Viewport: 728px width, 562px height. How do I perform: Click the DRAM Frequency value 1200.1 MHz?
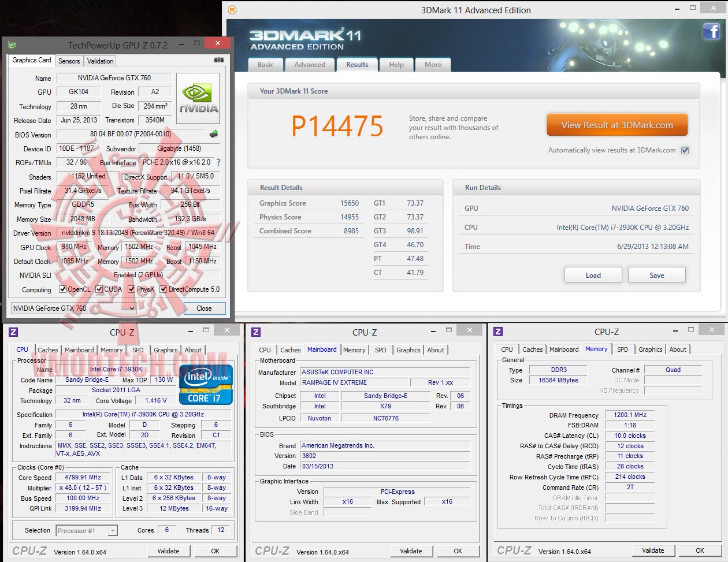click(x=630, y=415)
